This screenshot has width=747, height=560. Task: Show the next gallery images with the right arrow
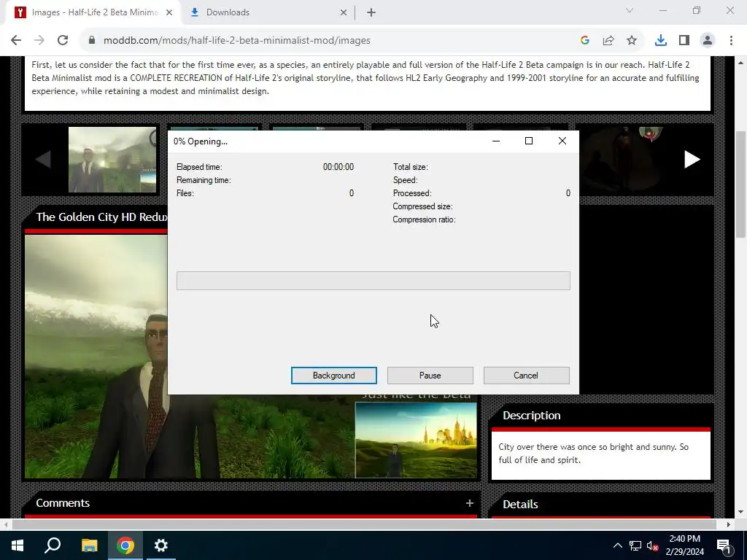click(692, 160)
